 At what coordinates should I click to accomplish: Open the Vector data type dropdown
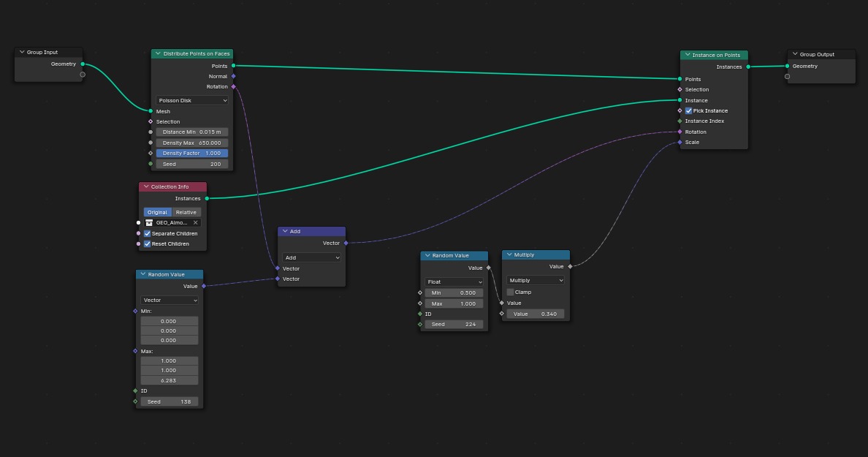[x=170, y=301]
